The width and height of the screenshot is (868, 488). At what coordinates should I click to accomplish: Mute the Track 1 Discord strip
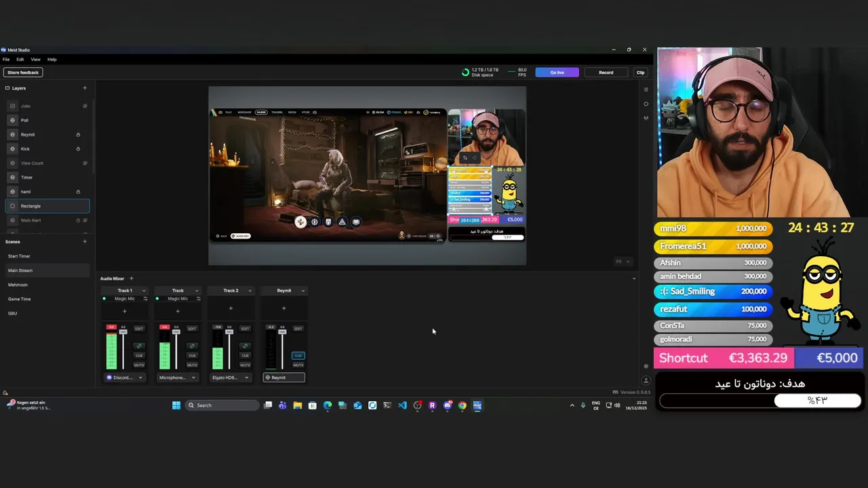point(139,365)
